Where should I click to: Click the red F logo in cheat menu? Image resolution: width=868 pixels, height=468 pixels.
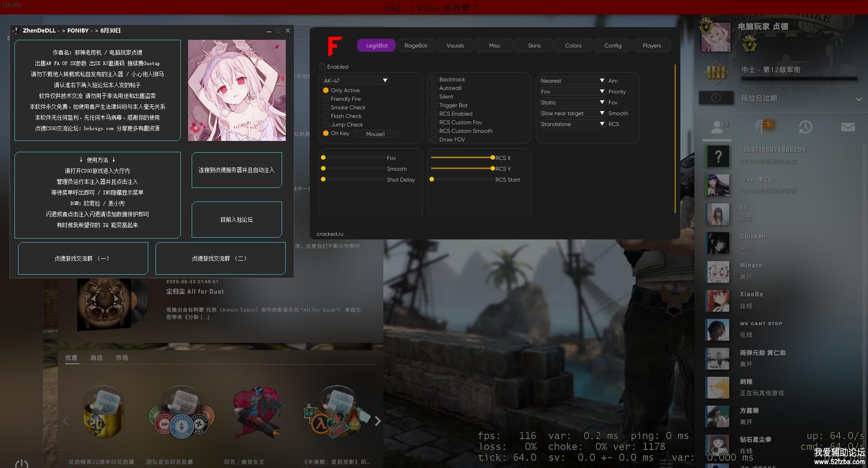point(335,46)
